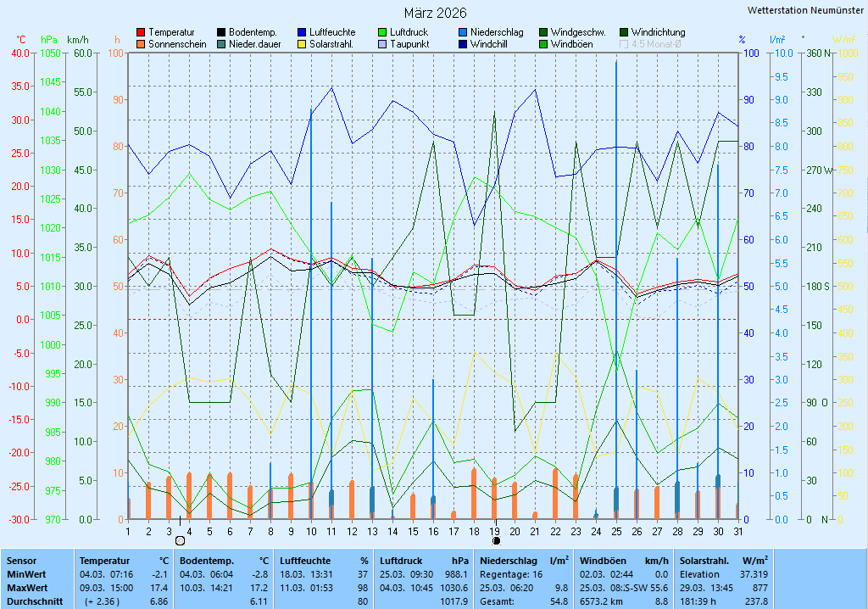Viewport: 868px width, 609px height.
Task: Click the dark blue Windchill legend square
Action: click(463, 44)
